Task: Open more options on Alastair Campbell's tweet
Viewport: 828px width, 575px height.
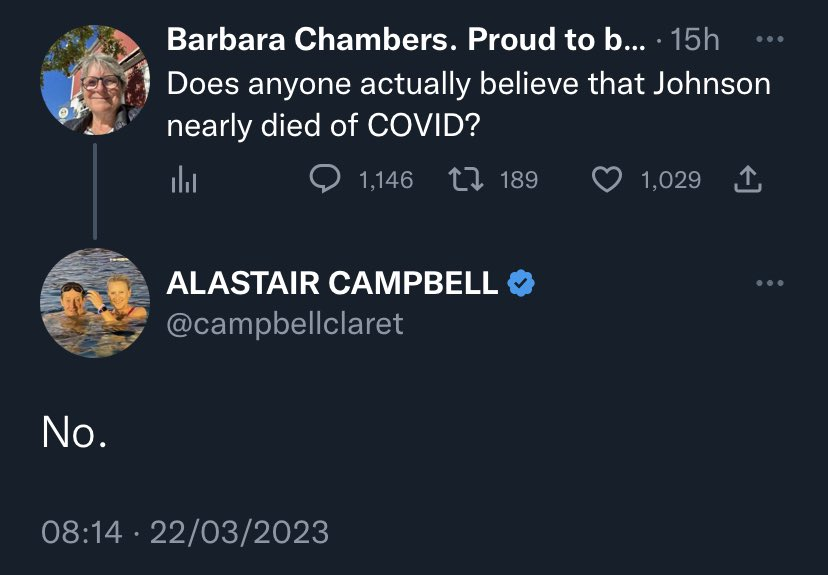Action: tap(770, 283)
